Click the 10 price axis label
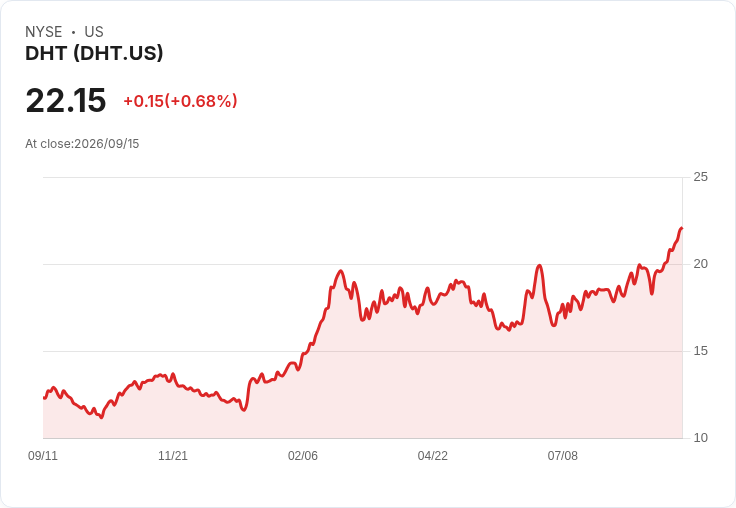Image resolution: width=736 pixels, height=508 pixels. (x=700, y=438)
